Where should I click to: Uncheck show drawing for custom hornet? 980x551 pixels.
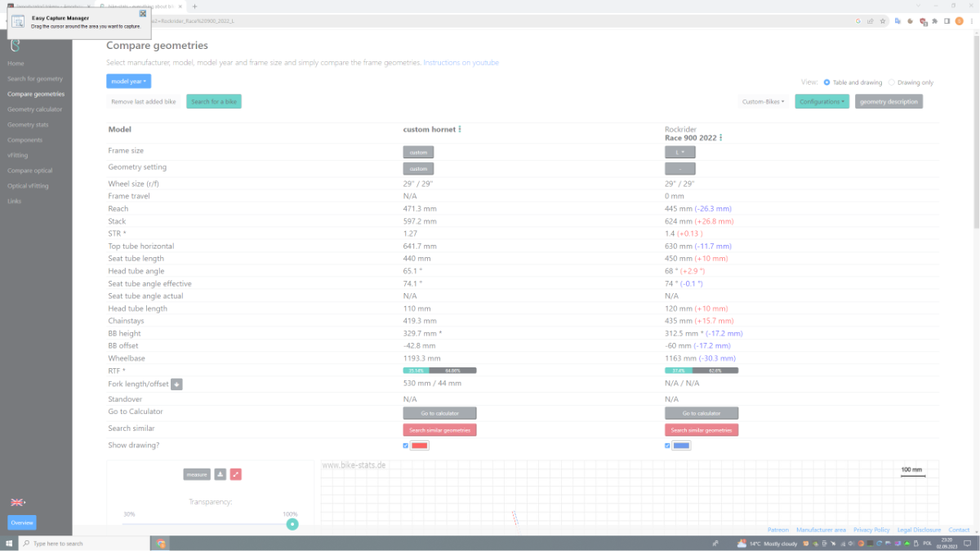pos(406,446)
